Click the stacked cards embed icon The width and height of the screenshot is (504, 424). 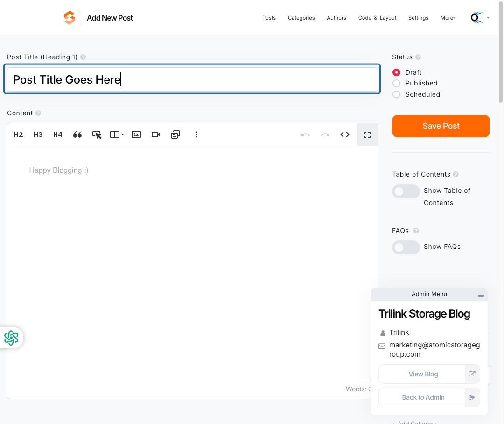pos(175,134)
